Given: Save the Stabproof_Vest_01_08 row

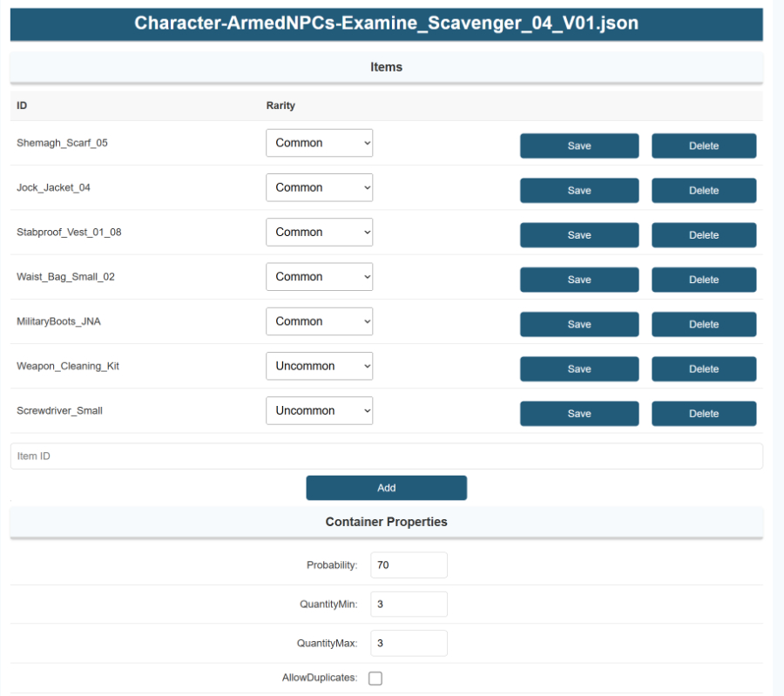Looking at the screenshot, I should 579,235.
